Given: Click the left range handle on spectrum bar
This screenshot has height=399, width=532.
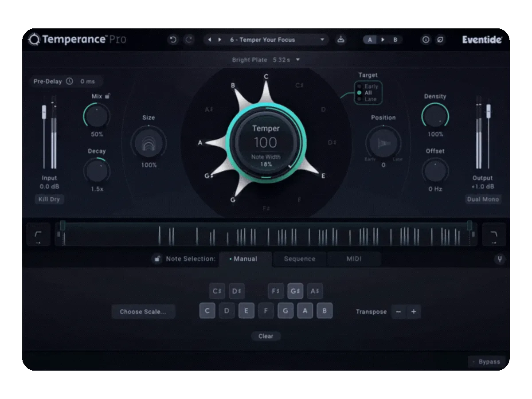Looking at the screenshot, I should (x=63, y=226).
